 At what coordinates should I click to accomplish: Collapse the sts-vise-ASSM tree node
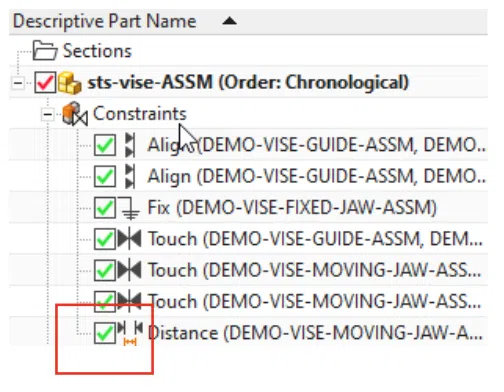tap(18, 83)
